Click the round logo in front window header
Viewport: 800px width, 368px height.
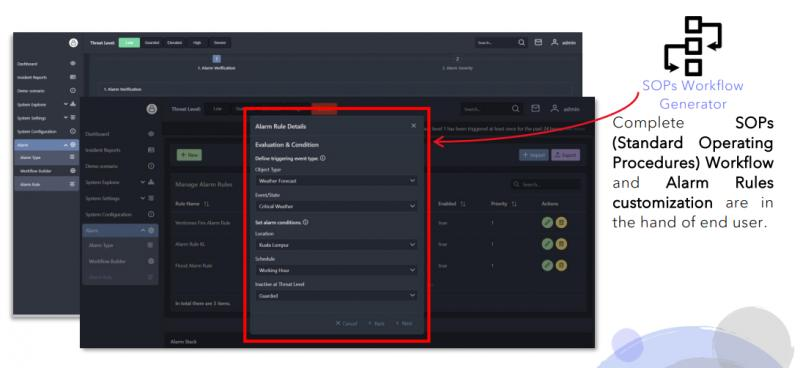click(x=152, y=109)
